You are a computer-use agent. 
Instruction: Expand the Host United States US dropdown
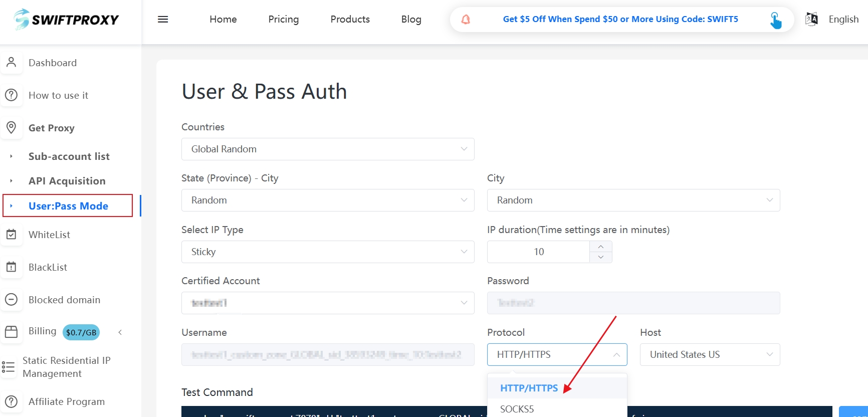point(710,355)
